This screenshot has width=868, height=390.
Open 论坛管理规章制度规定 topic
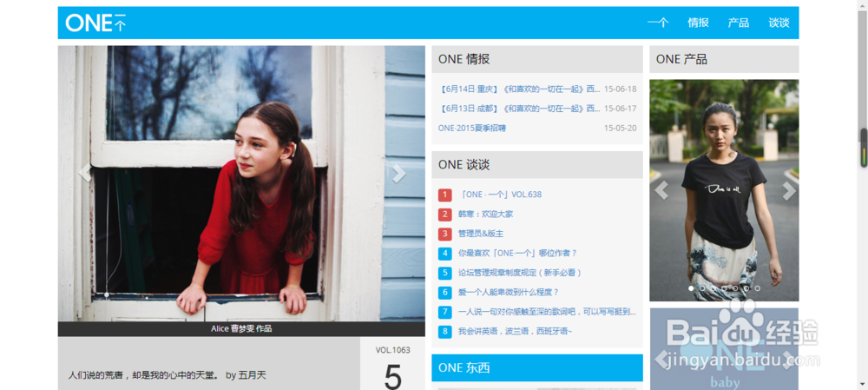[x=520, y=273]
